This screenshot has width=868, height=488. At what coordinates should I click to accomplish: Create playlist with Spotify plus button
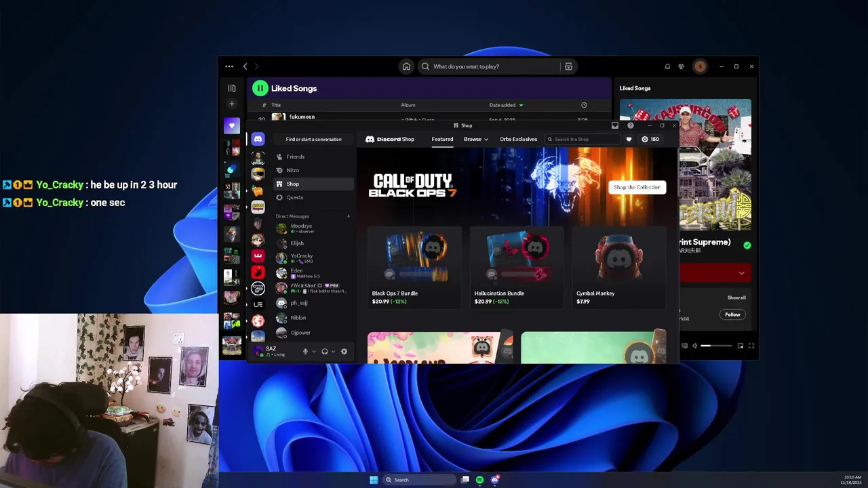pos(232,104)
